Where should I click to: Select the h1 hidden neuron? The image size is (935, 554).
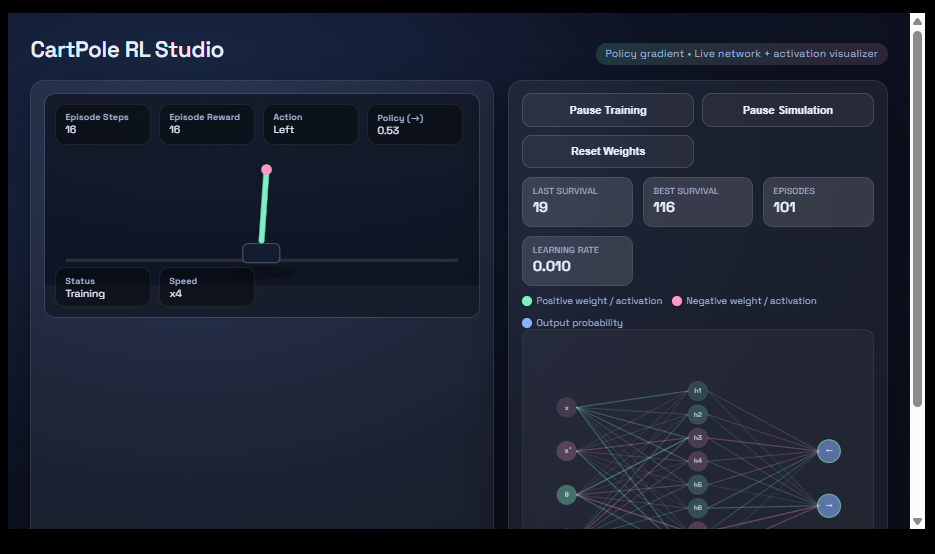pyautogui.click(x=698, y=390)
